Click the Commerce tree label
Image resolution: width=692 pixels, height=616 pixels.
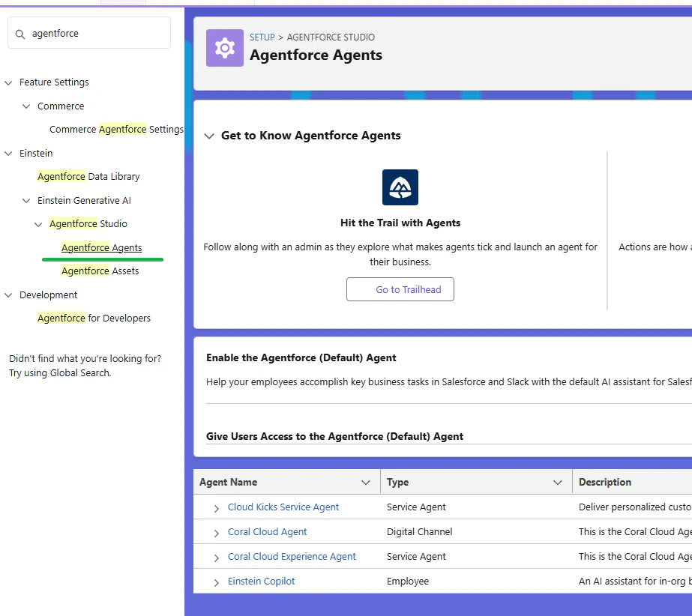61,106
